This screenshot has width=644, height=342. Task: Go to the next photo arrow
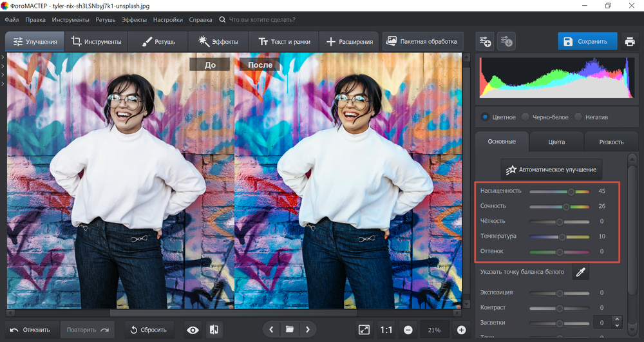(308, 330)
